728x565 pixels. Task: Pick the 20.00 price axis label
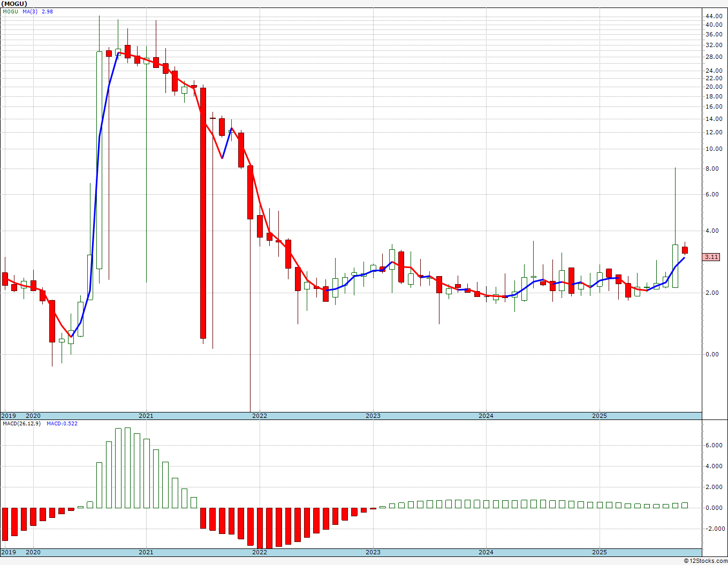[x=714, y=87]
